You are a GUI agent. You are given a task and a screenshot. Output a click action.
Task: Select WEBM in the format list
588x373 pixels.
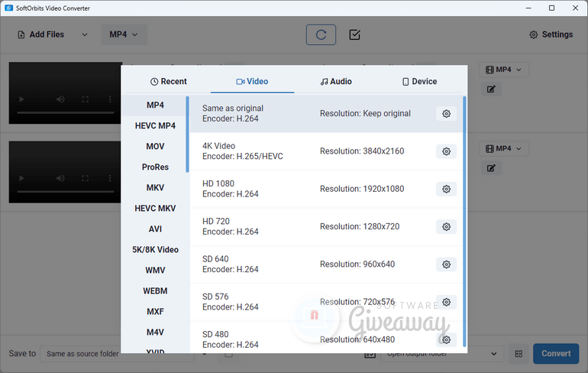click(x=155, y=290)
